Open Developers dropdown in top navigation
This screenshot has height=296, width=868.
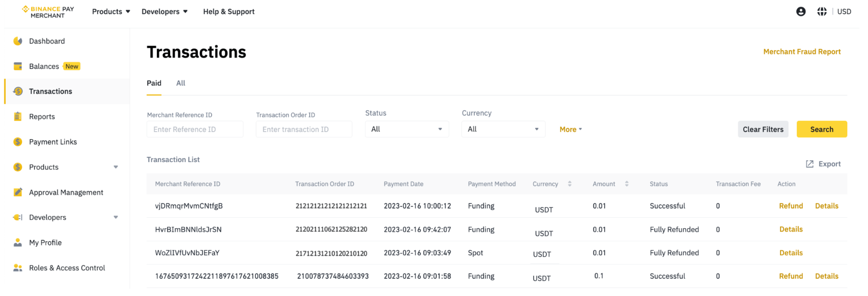tap(164, 12)
